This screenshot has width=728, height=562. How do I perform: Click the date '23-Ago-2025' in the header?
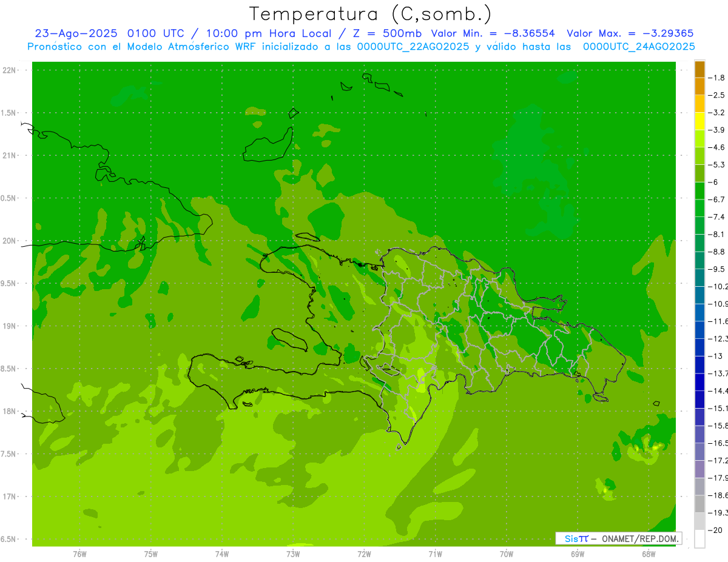pyautogui.click(x=76, y=33)
